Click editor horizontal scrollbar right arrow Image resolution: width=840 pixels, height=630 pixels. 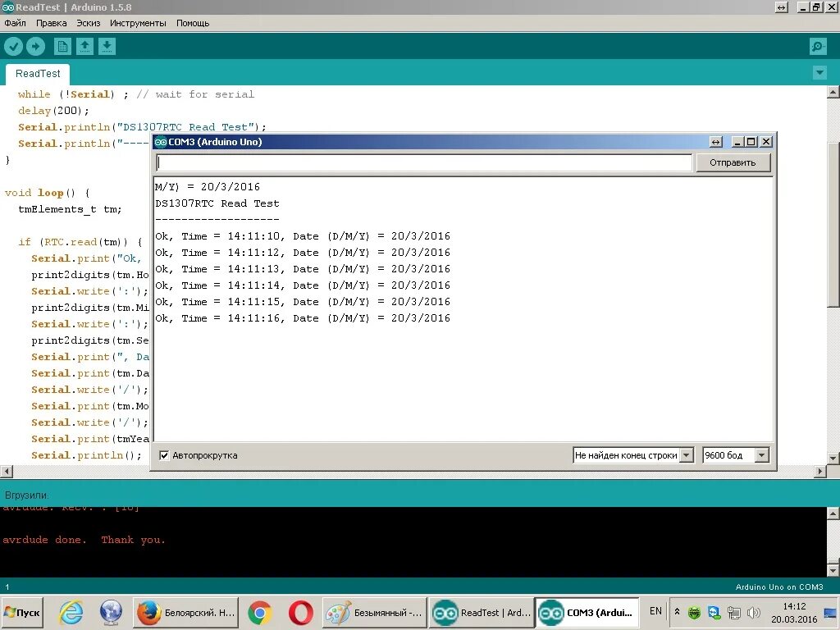(820, 472)
